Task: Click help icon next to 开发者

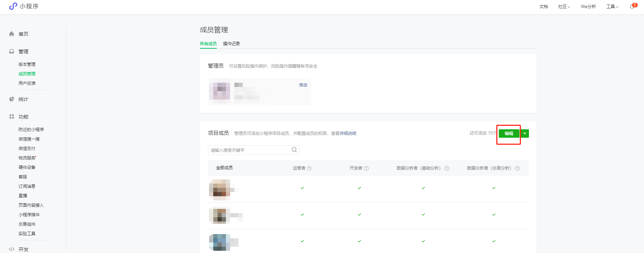Action: tap(366, 169)
